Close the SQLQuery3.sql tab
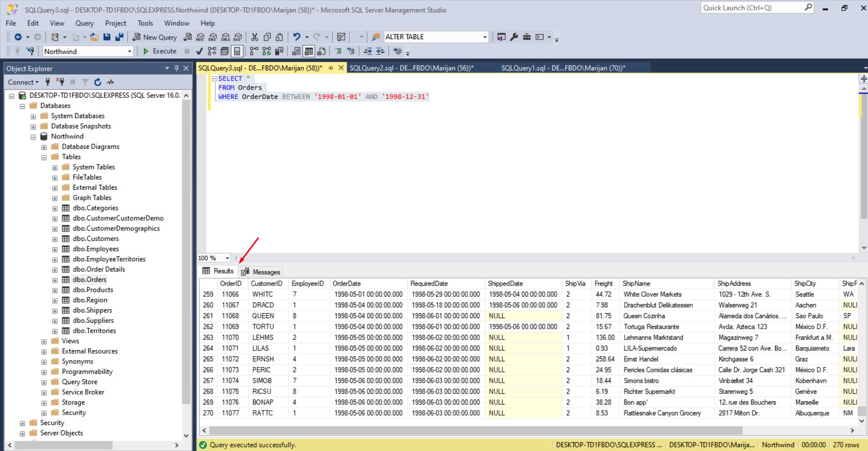This screenshot has width=868, height=451. pos(341,68)
